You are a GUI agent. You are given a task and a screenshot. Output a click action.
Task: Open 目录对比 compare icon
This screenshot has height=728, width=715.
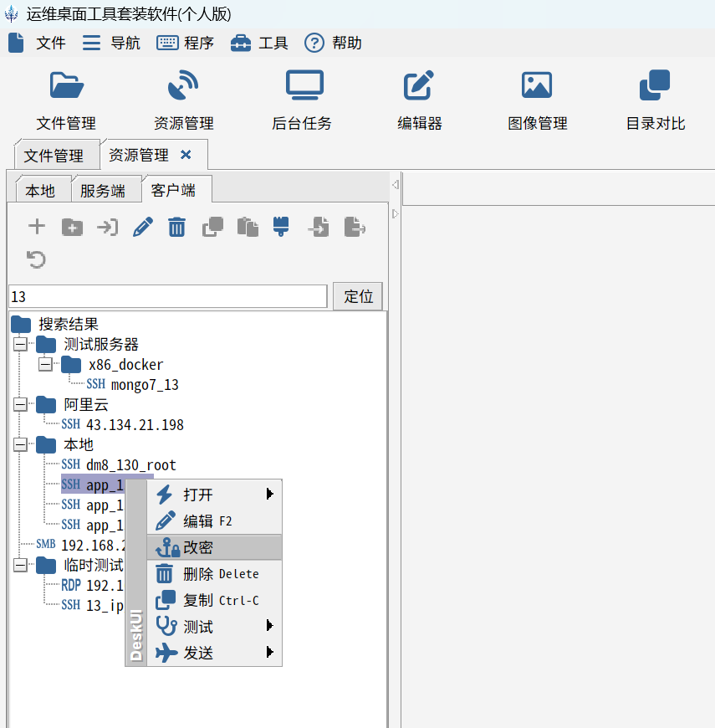click(655, 85)
